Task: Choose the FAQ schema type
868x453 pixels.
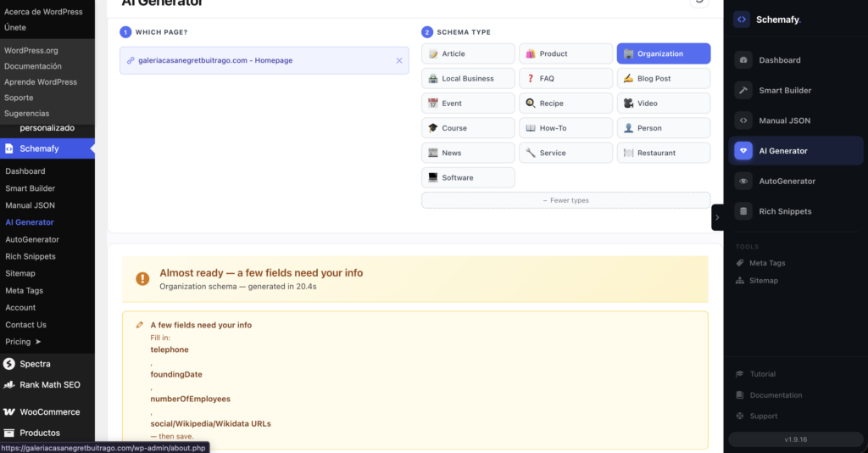Action: 565,79
